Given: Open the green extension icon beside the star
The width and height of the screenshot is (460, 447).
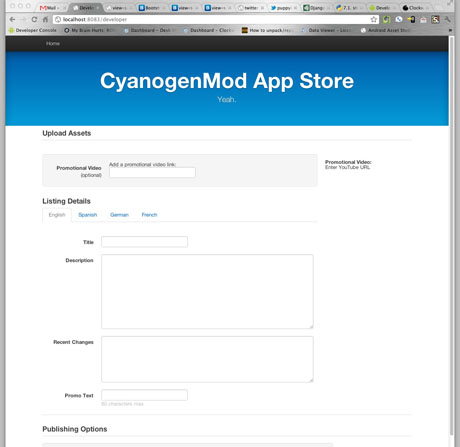Looking at the screenshot, I should tap(386, 20).
